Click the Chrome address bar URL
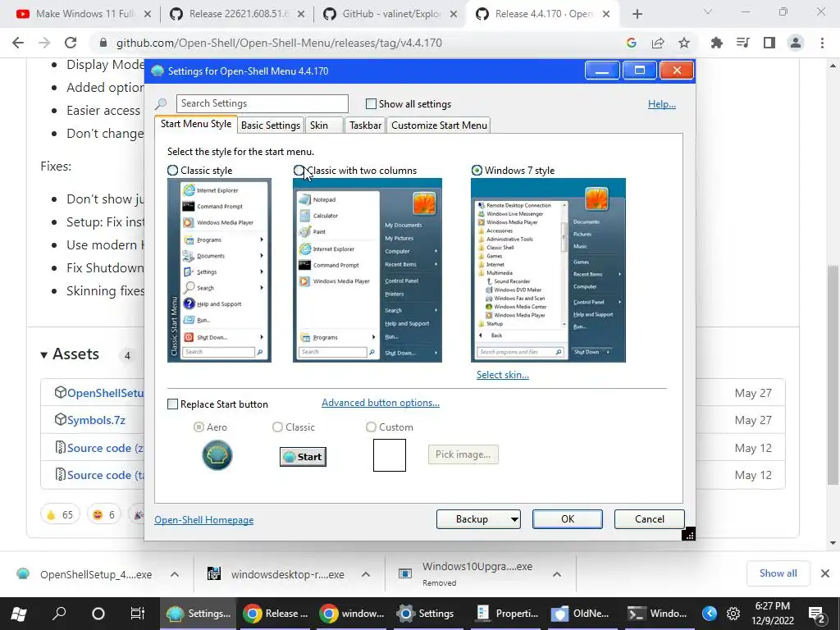Screen dimensions: 840x630 (x=279, y=43)
